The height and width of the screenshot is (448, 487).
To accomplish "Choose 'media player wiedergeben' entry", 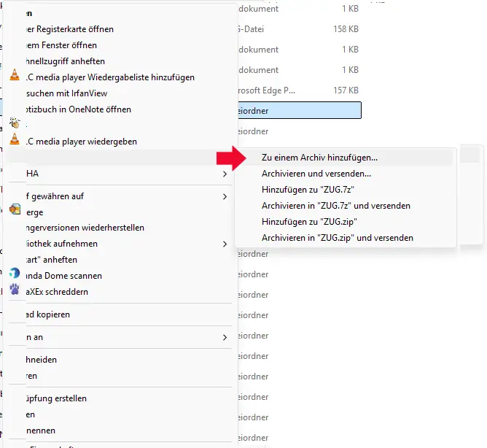I will (82, 142).
